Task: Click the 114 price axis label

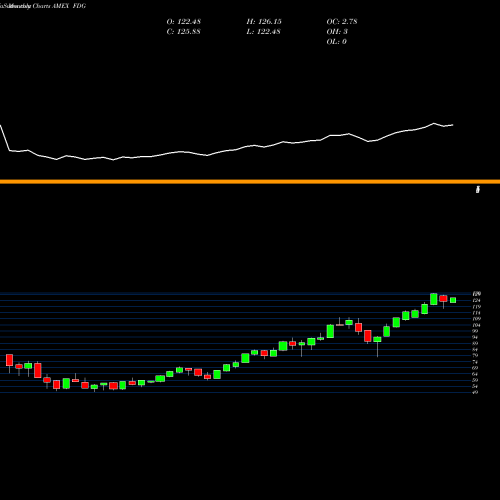Action: pos(477,313)
